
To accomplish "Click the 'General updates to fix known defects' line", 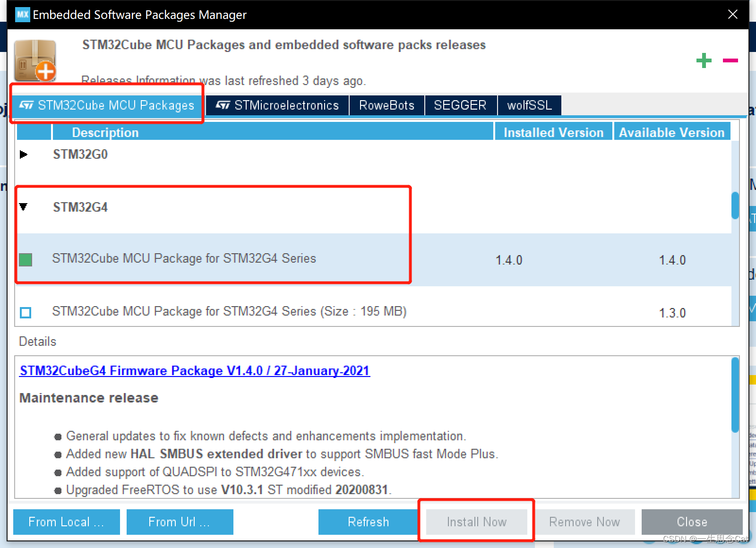I will [x=266, y=436].
